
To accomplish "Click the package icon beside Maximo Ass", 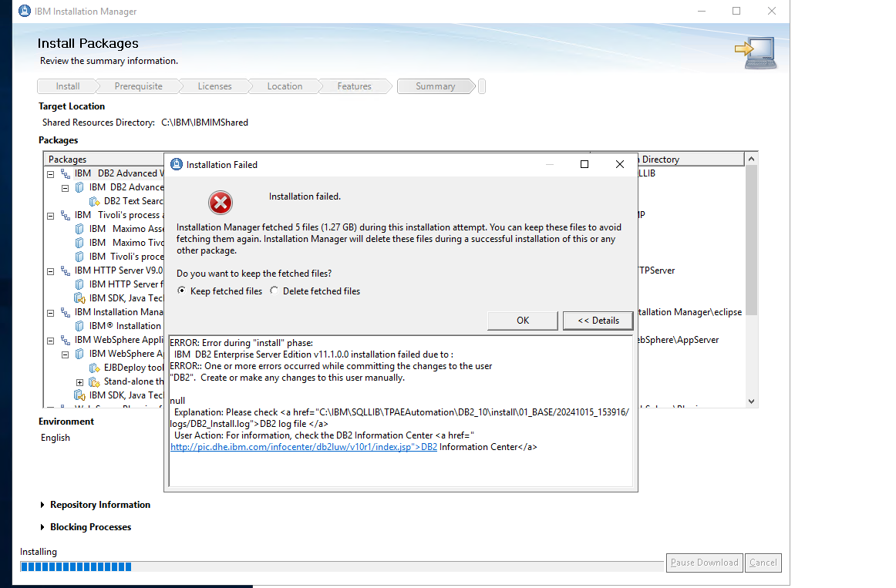I will tap(79, 229).
